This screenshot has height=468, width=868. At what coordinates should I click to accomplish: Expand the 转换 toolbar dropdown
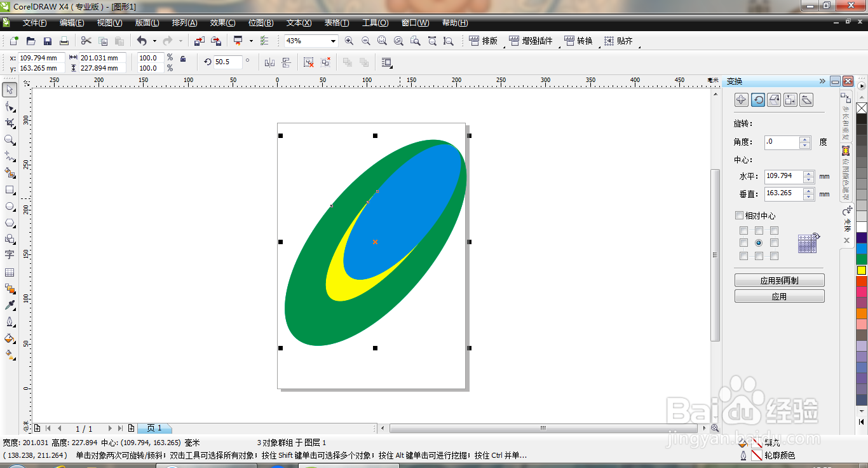coord(599,46)
